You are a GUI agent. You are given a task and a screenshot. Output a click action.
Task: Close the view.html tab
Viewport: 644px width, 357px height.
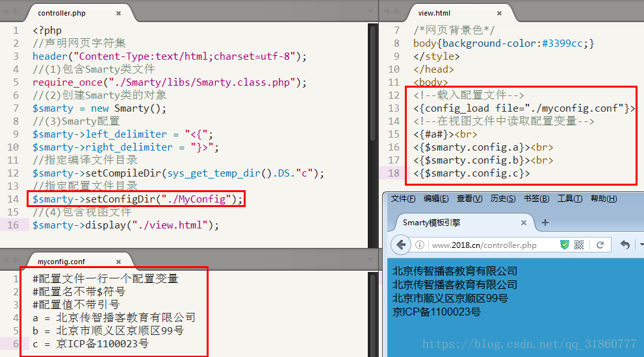tap(499, 13)
